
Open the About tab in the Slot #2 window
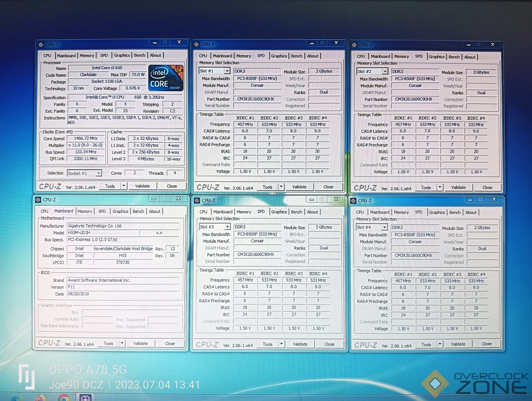pyautogui.click(x=470, y=57)
